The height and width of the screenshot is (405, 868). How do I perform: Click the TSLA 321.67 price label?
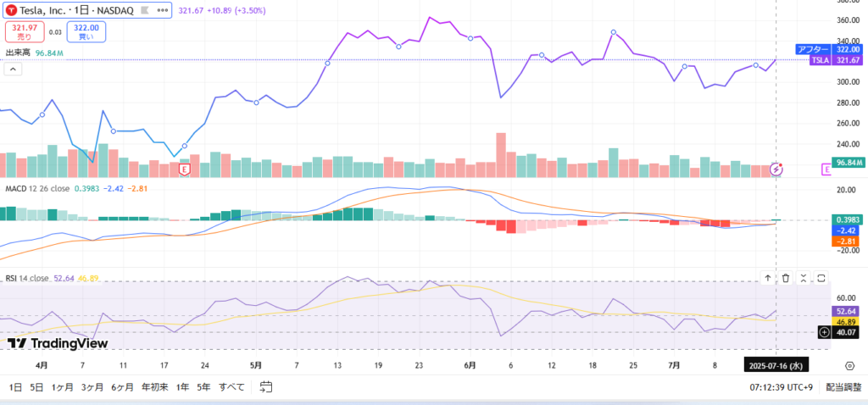837,60
